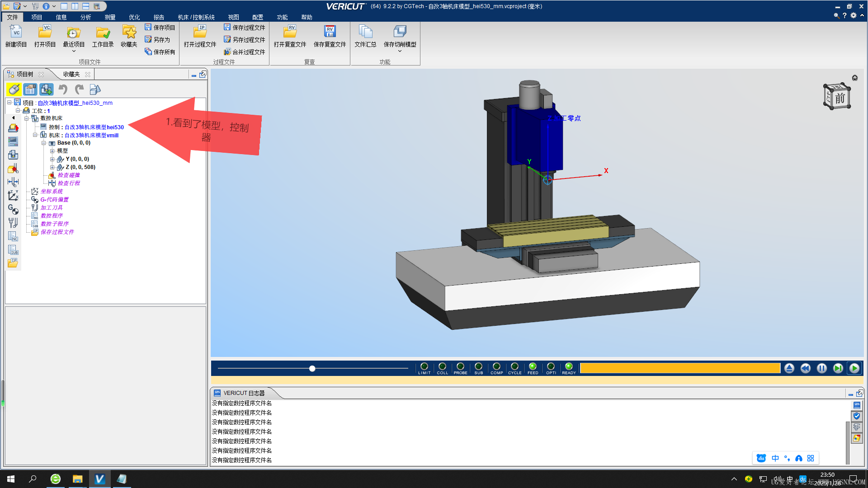The height and width of the screenshot is (488, 868).
Task: Toggle the PROBE status light
Action: click(460, 366)
